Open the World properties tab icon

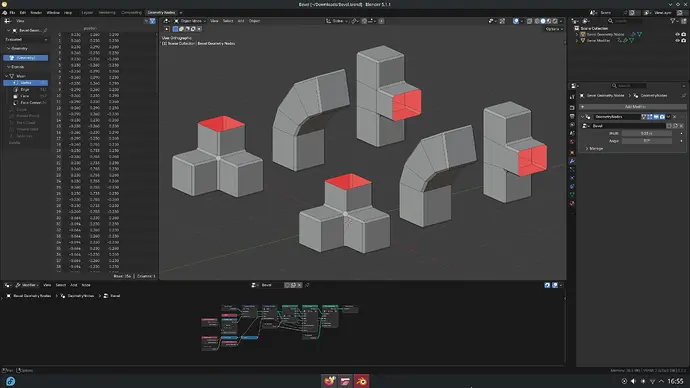coord(572,142)
